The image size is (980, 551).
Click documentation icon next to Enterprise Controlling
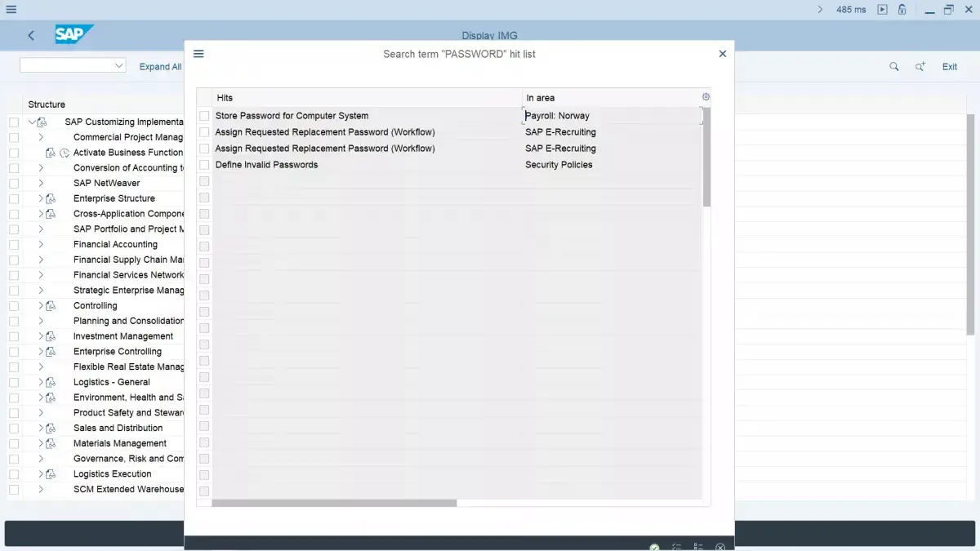pyautogui.click(x=51, y=352)
